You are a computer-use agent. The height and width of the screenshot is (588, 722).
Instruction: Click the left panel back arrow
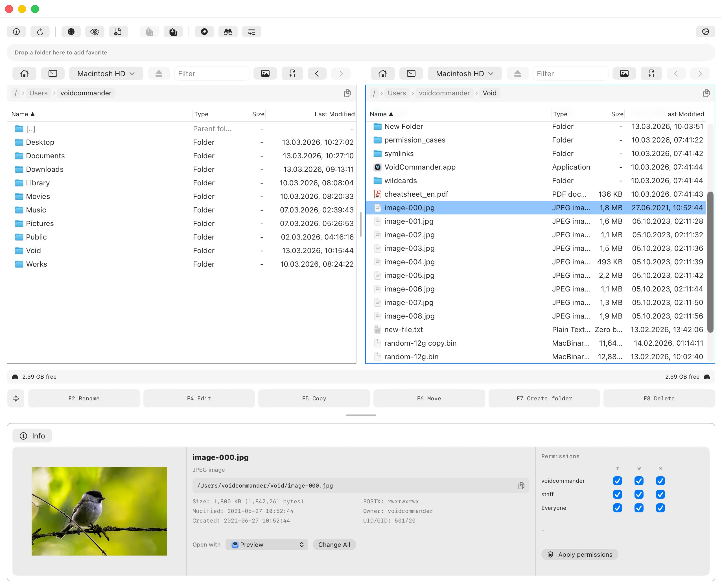tap(317, 73)
